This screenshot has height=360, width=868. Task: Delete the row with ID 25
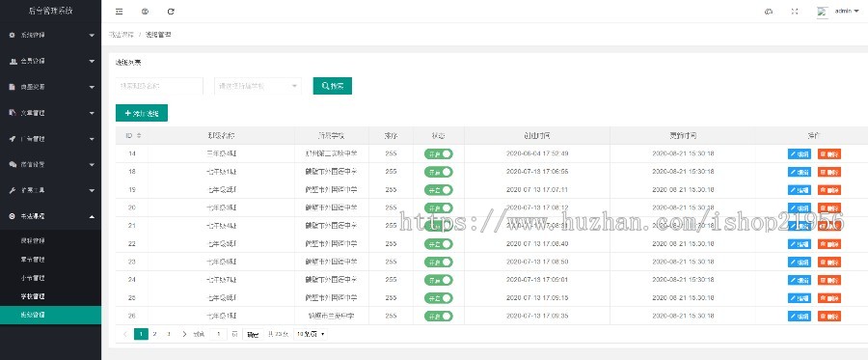(x=829, y=298)
